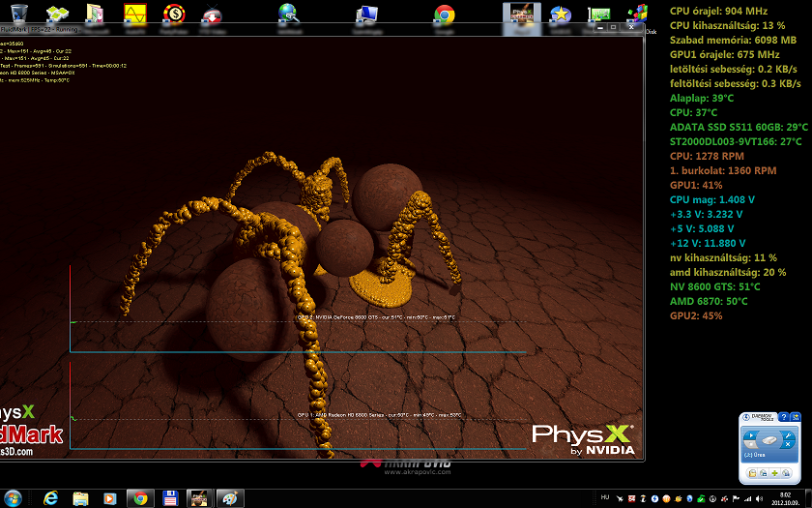Click the HU language indicator in taskbar
Viewport: 812px width, 508px height.
tap(605, 497)
